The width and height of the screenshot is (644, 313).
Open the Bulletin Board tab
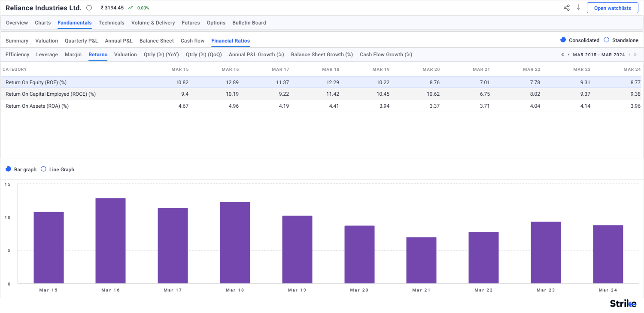tap(249, 23)
